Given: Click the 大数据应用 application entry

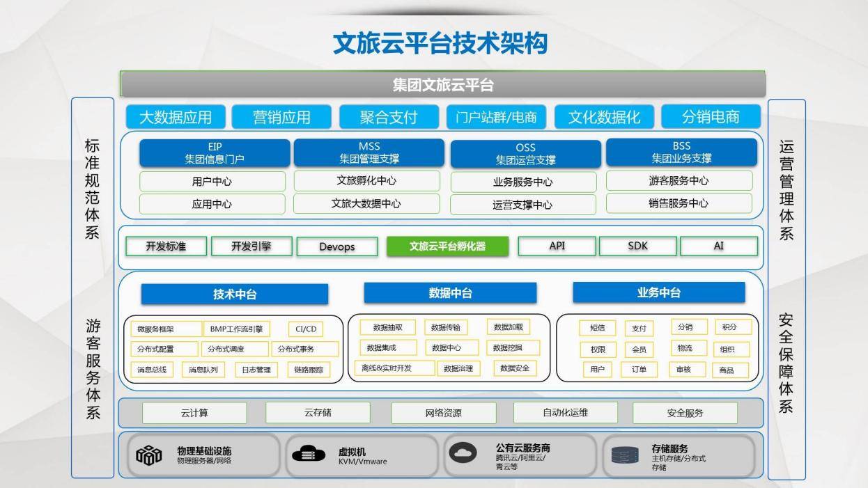Looking at the screenshot, I should pos(174,117).
